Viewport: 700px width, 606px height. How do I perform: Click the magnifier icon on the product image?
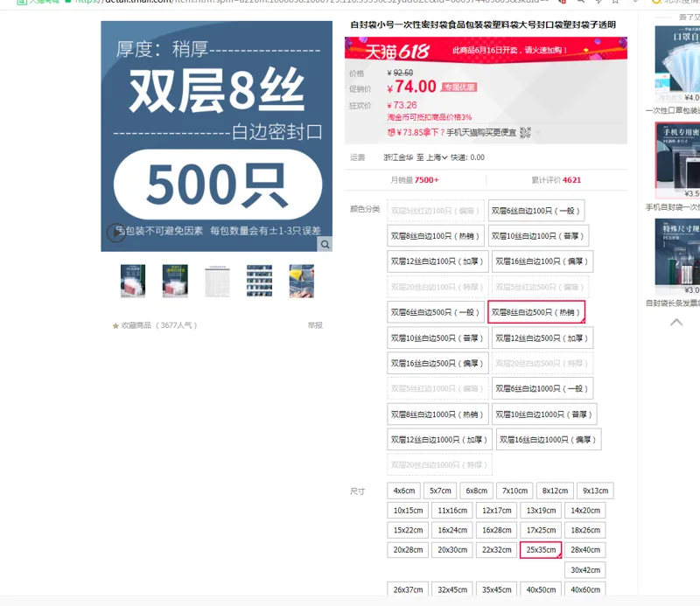[x=325, y=244]
